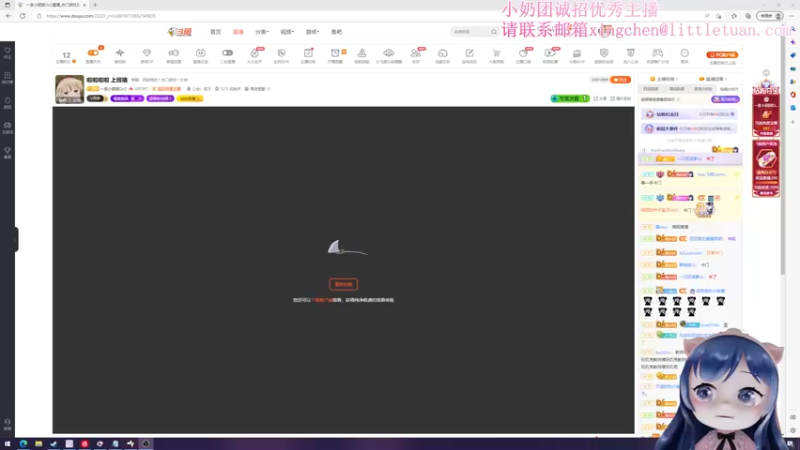800x450 pixels.
Task: Expand the left sidebar handle
Action: pos(16,239)
